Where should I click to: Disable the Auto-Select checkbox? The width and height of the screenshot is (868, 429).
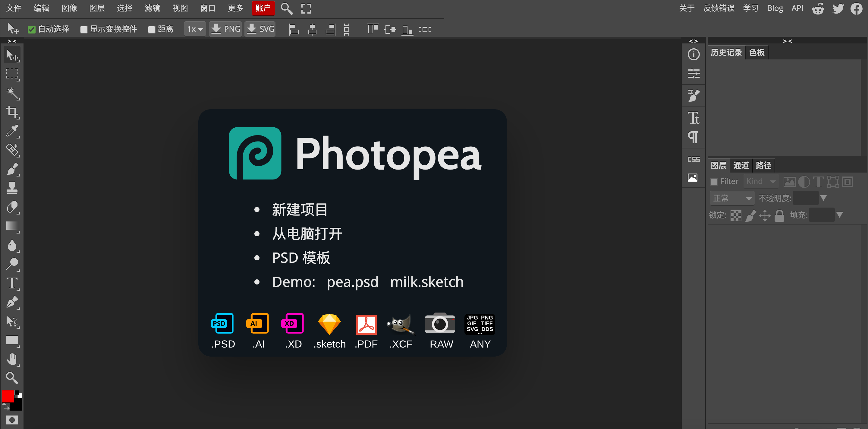32,29
